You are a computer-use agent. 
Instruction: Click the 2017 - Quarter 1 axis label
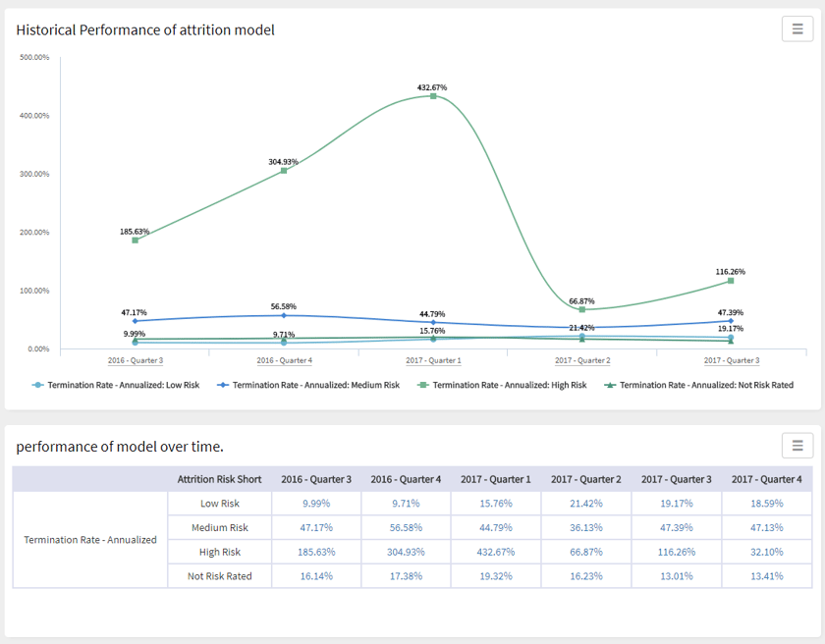click(x=433, y=360)
